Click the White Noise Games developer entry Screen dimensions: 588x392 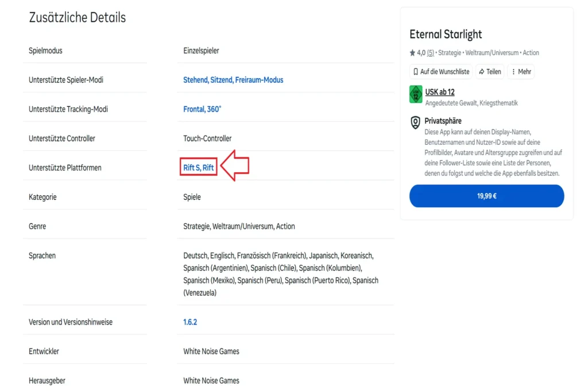pyautogui.click(x=211, y=351)
